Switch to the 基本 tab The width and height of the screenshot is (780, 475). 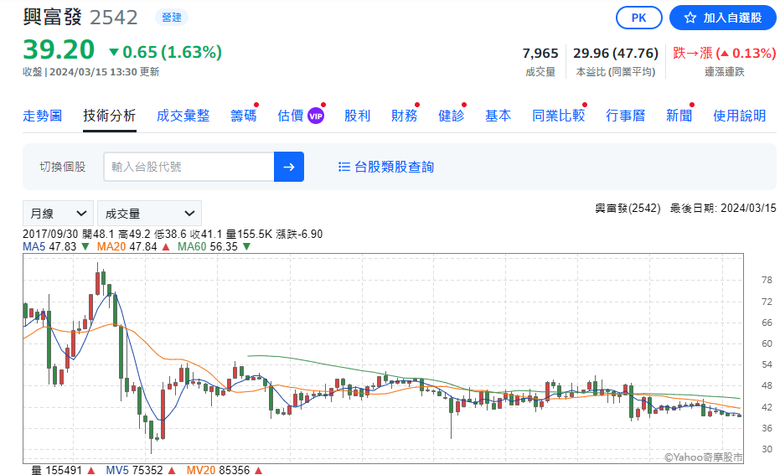point(498,116)
